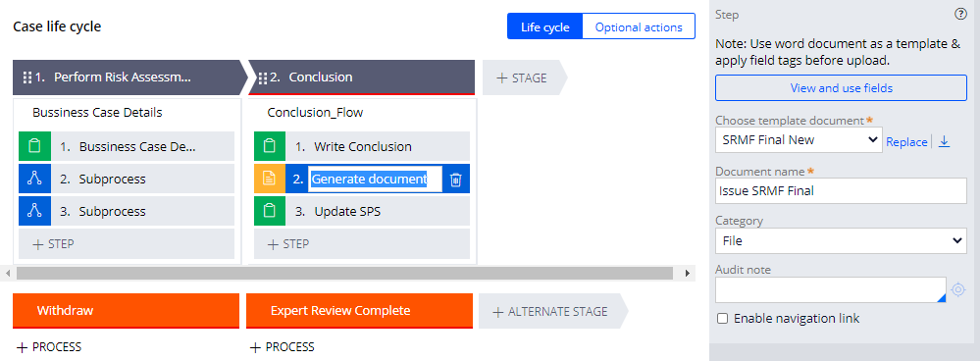
Task: Click the blue subprocess icon of step 3
Action: coord(34,211)
